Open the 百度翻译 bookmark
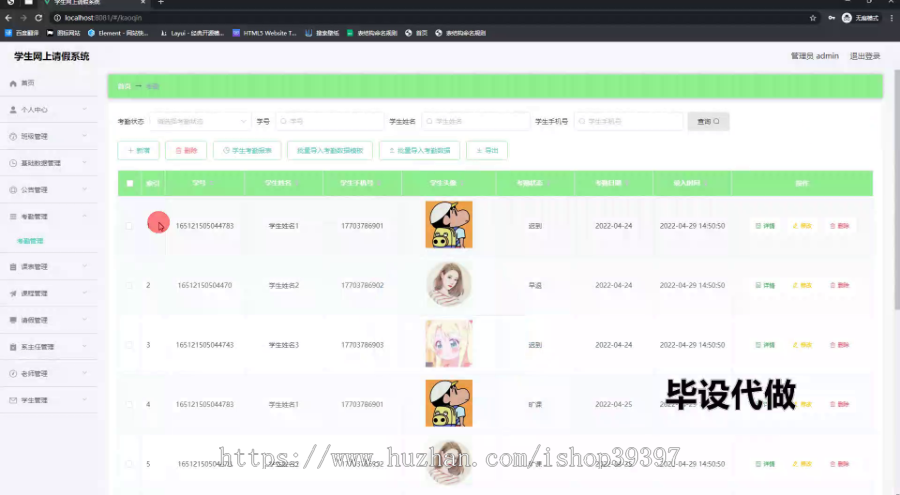 coord(22,33)
